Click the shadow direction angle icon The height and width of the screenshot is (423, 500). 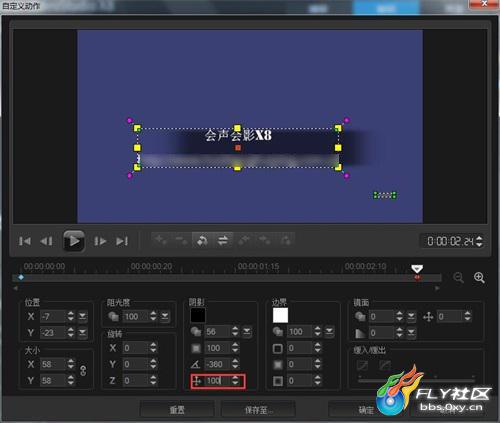(196, 364)
